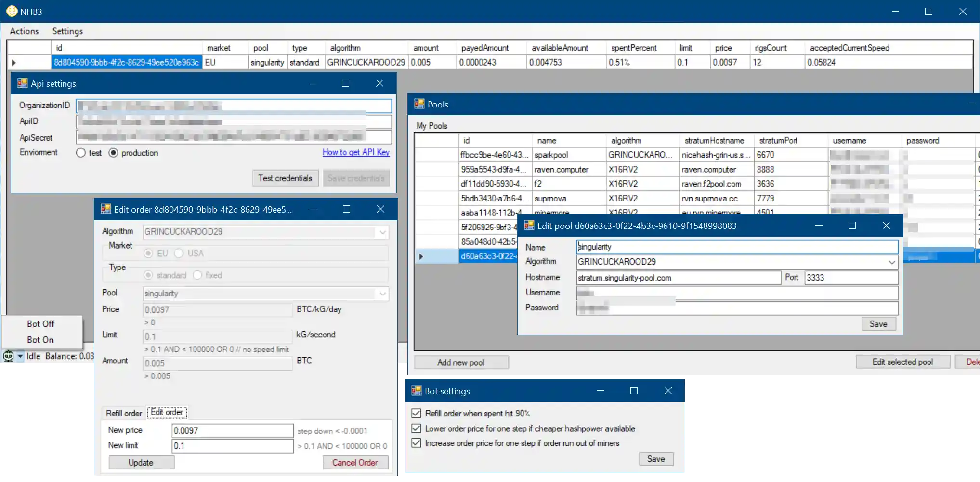Click the New price input field
Viewport: 980px width, 482px height.
[x=233, y=430]
